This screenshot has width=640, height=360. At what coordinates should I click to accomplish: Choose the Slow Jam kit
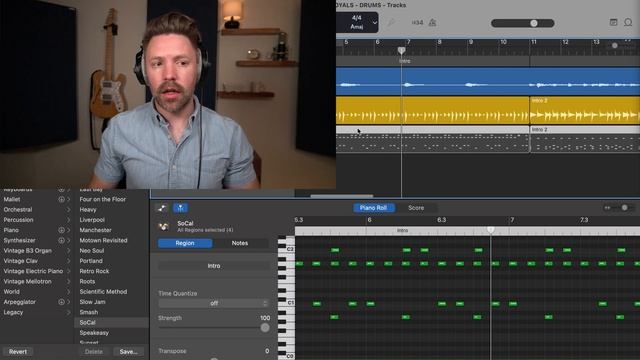[x=92, y=302]
